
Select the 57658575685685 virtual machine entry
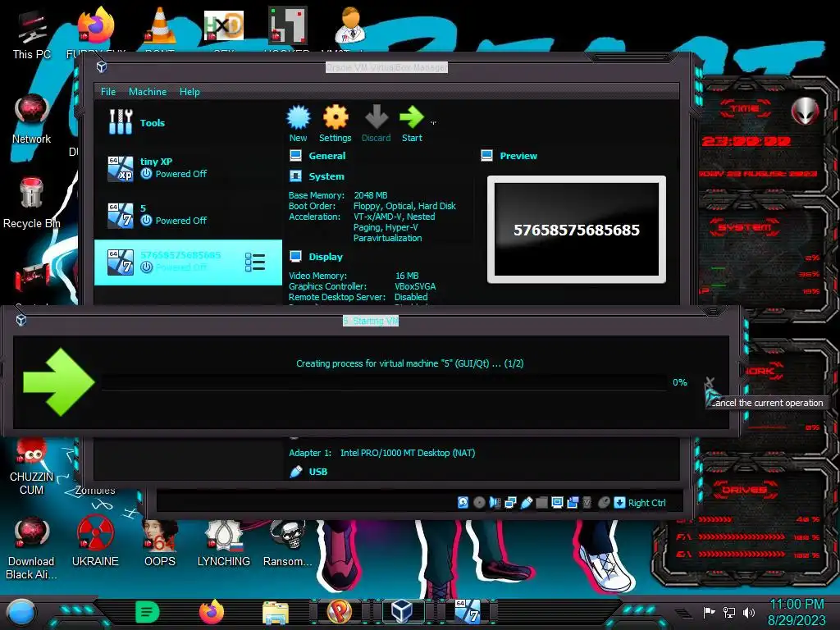pos(188,262)
